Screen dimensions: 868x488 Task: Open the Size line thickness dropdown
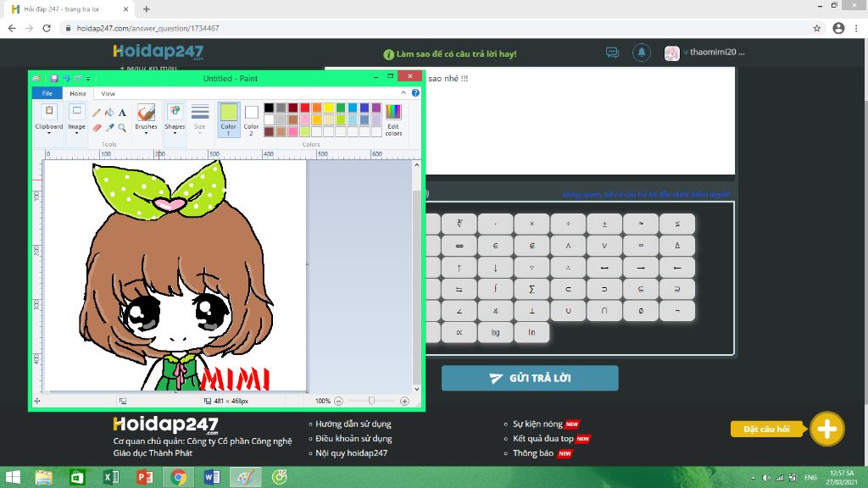[200, 119]
